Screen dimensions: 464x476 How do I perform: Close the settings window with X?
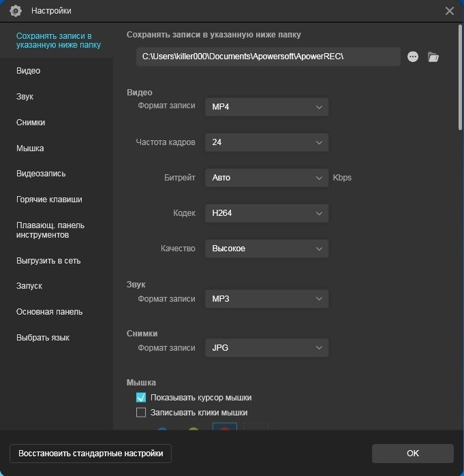[x=449, y=11]
